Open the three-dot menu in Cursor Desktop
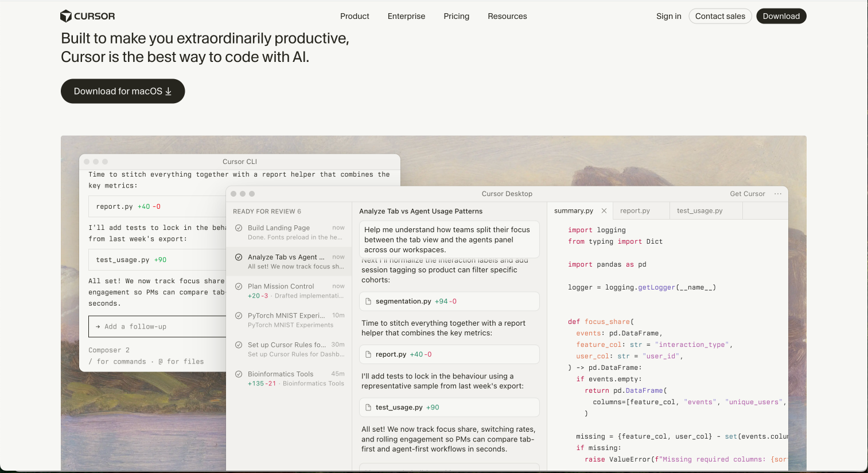The width and height of the screenshot is (868, 473). 778,194
